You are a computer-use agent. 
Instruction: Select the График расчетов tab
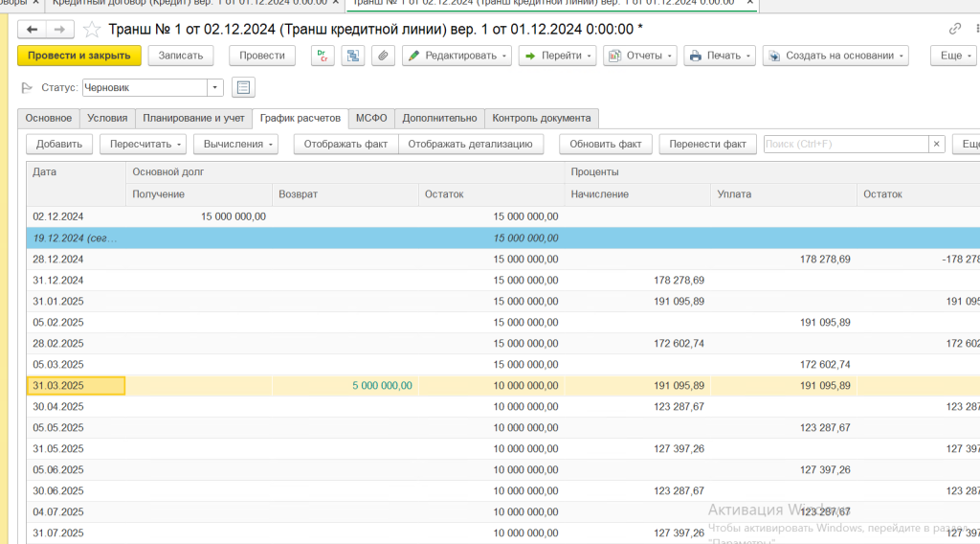click(300, 118)
